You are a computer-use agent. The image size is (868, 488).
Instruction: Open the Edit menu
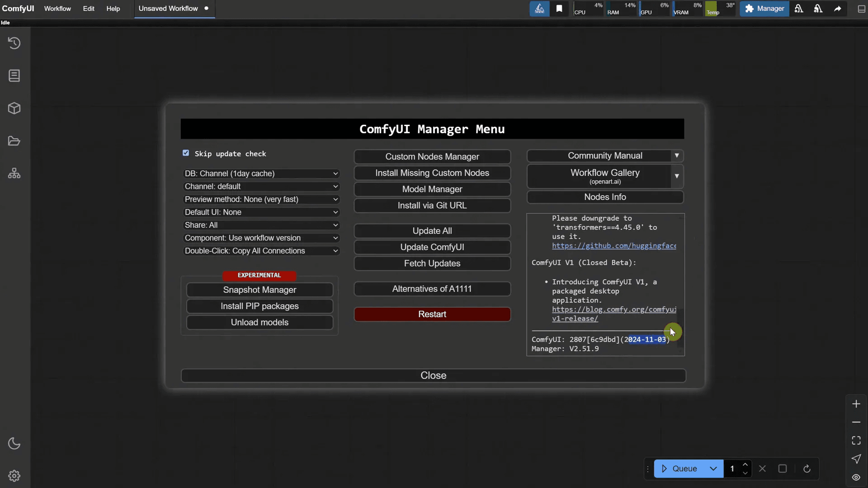tap(89, 9)
